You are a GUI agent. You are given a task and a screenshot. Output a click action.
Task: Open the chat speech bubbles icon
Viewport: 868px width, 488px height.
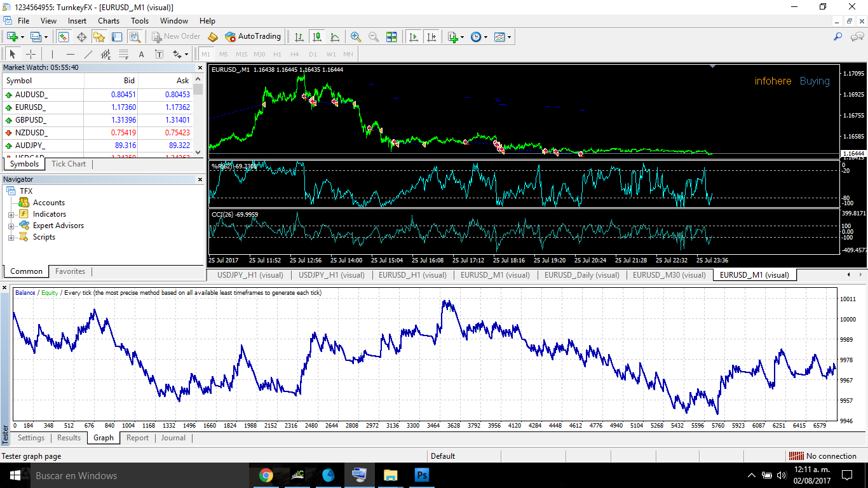point(856,37)
